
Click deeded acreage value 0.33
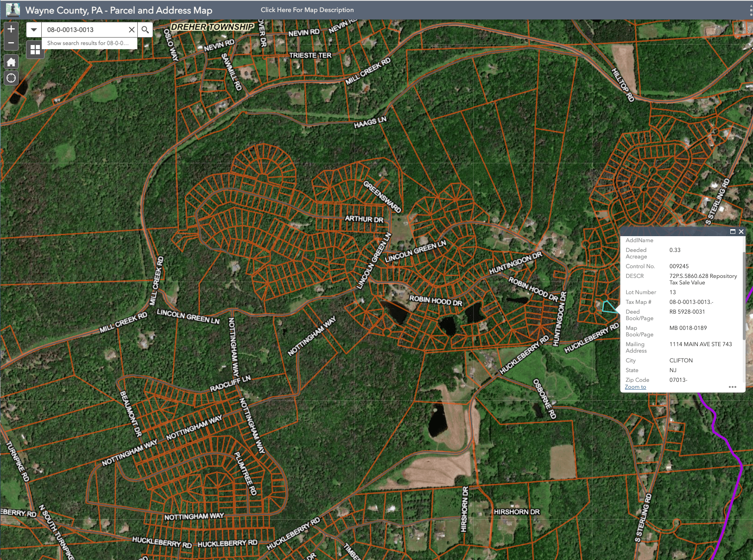675,250
